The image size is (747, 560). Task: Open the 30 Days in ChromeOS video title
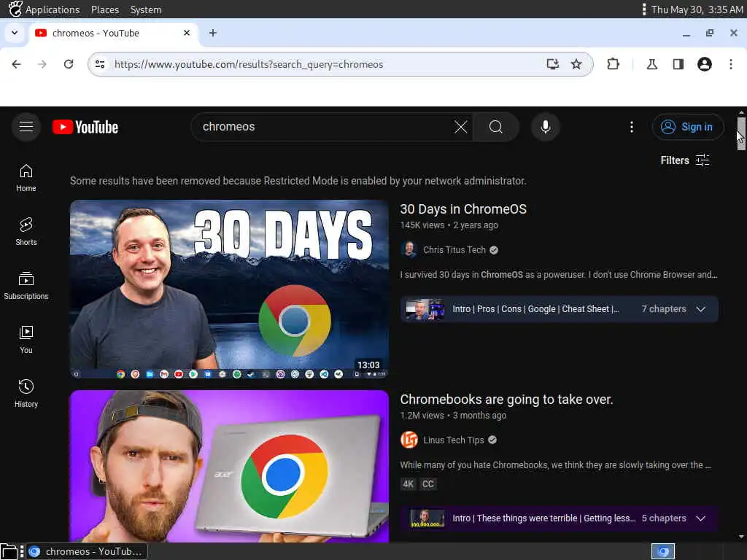pyautogui.click(x=463, y=209)
